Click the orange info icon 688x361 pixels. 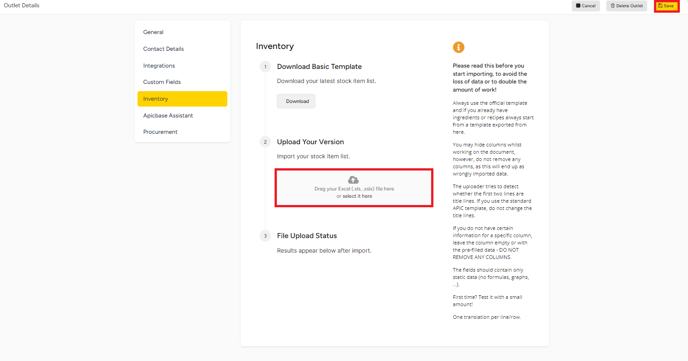(x=459, y=47)
